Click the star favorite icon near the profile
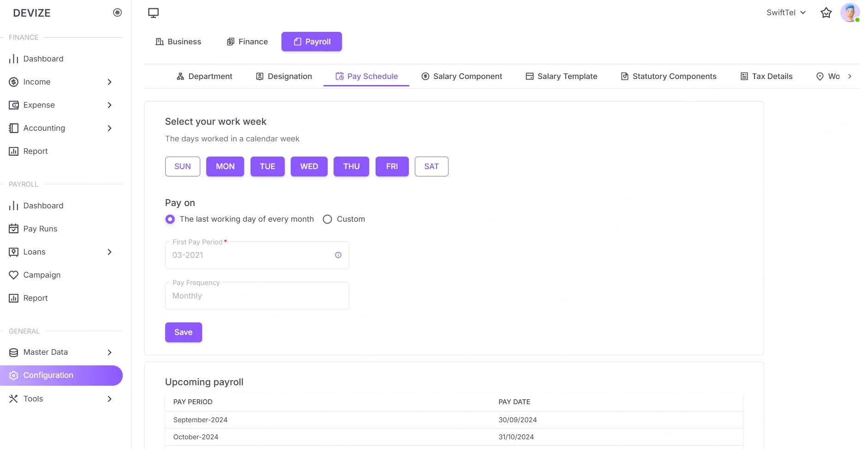Viewport: 868px width, 449px height. (825, 12)
